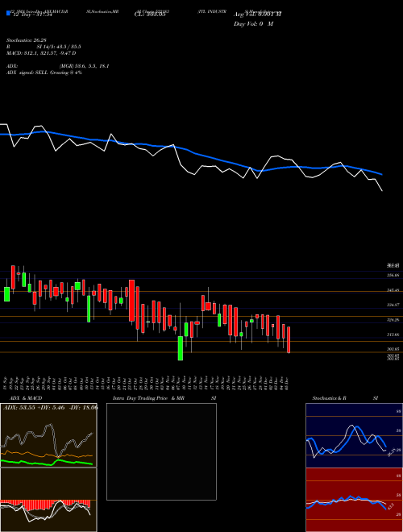
Task: Open the ADX line chart panel
Action: click(x=48, y=435)
